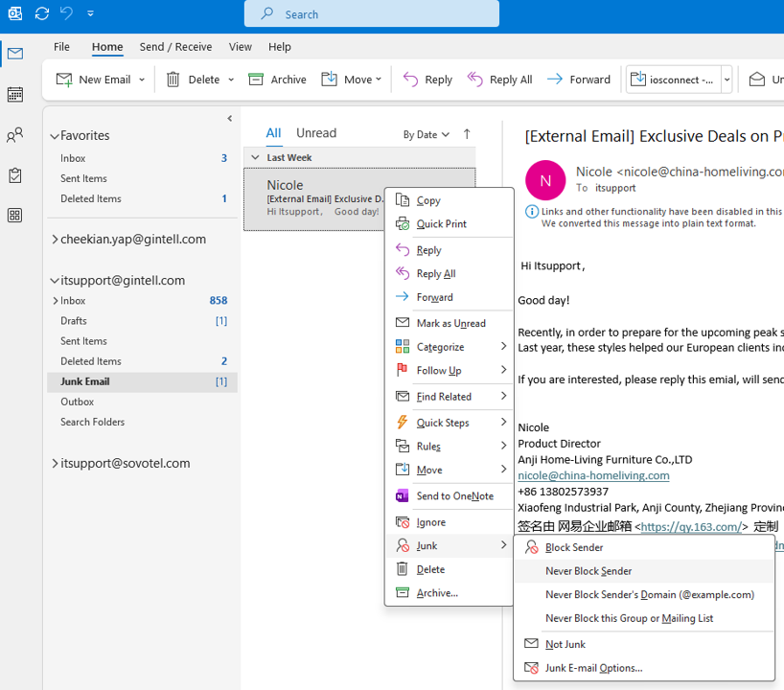Switch to the Unread filter

click(316, 133)
